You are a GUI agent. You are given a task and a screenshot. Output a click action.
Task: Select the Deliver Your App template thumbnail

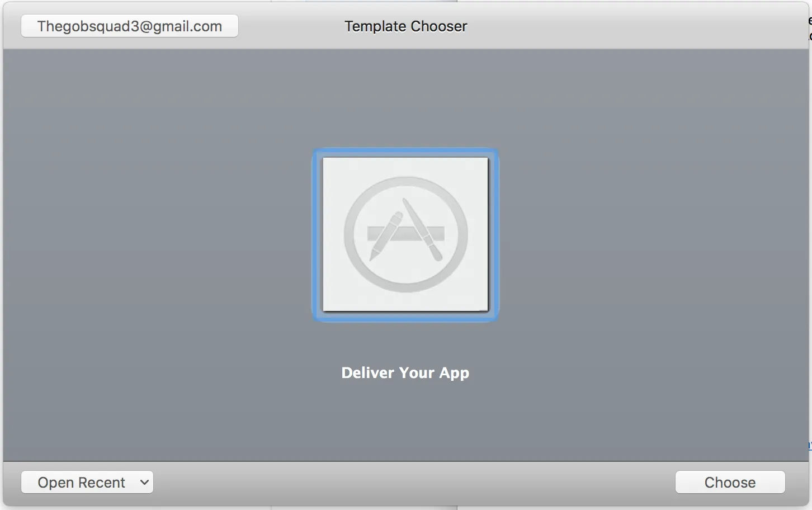[x=405, y=234]
